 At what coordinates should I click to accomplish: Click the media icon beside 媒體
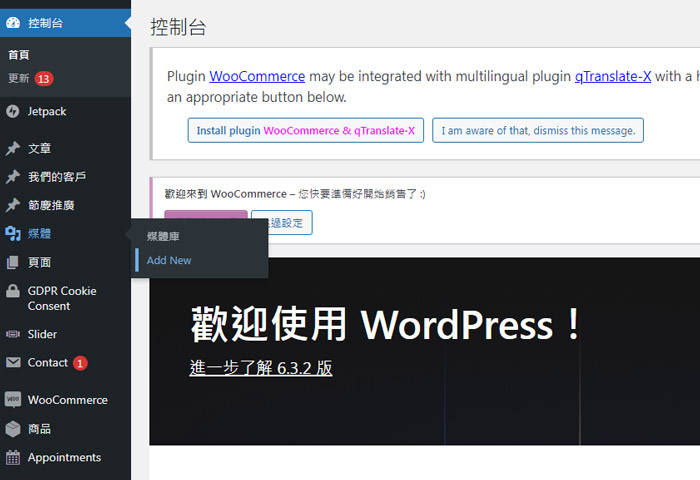13,234
